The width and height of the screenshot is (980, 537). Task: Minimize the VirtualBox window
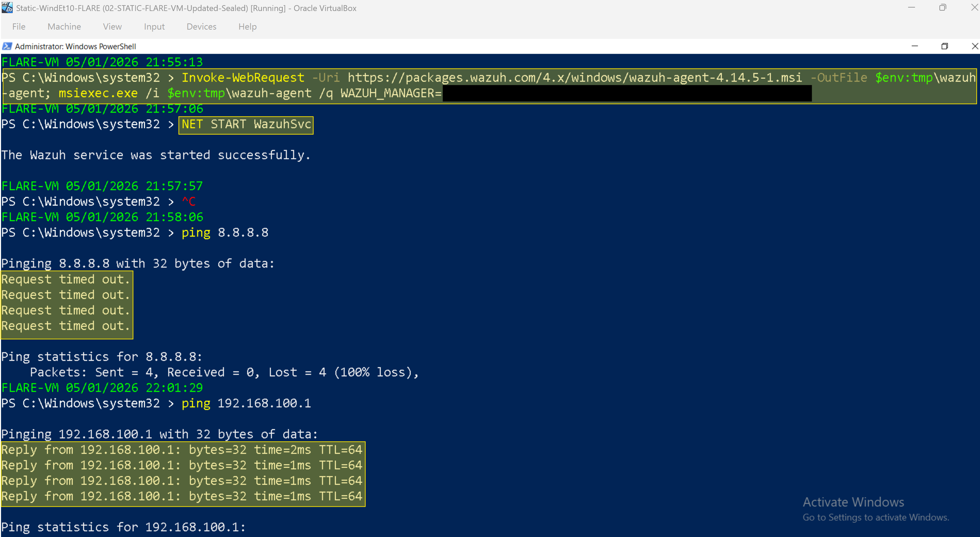pyautogui.click(x=911, y=8)
